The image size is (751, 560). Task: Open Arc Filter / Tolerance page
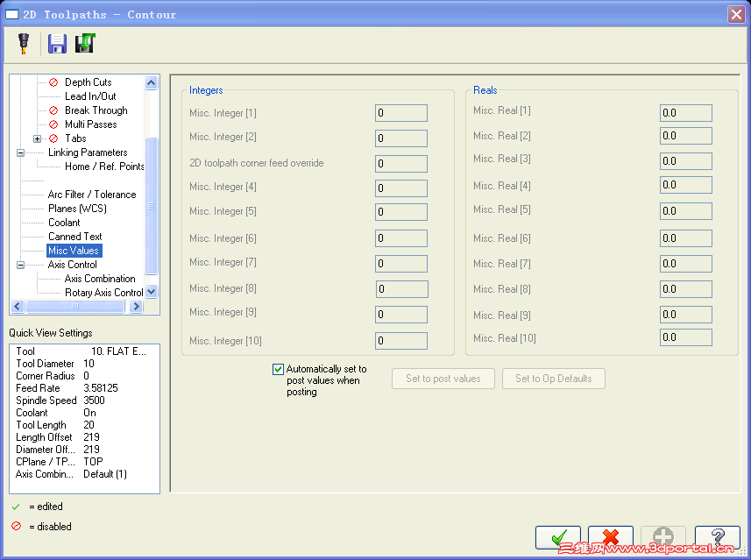(92, 195)
